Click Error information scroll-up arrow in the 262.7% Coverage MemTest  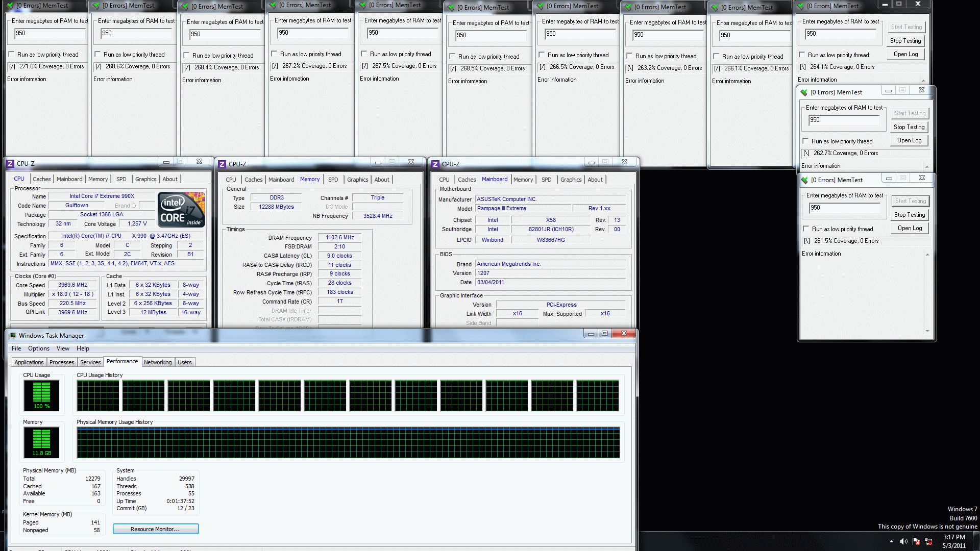click(927, 167)
